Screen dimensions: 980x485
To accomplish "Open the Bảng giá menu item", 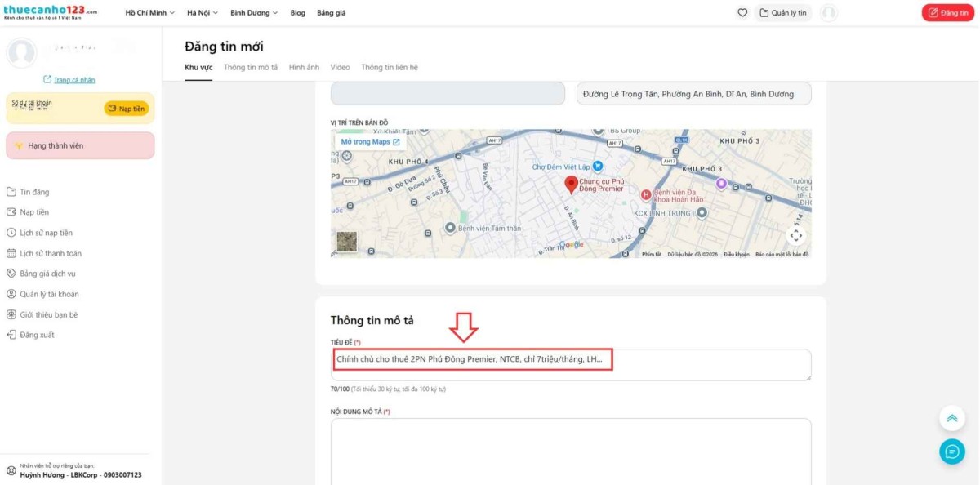I will (x=332, y=13).
